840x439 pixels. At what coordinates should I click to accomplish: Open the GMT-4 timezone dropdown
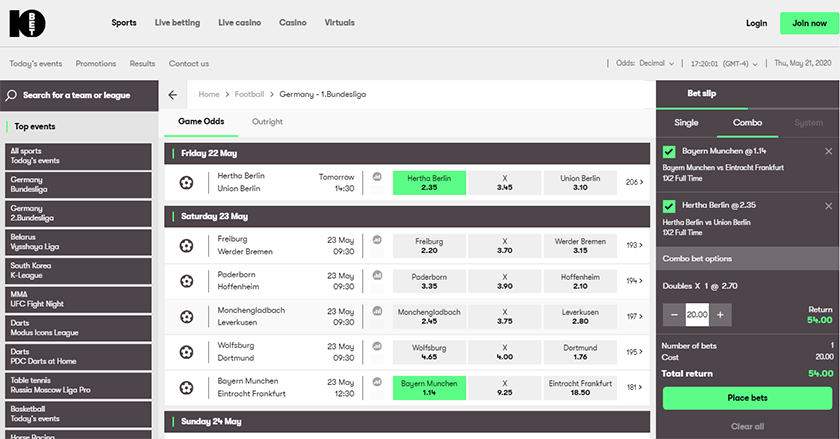click(736, 63)
